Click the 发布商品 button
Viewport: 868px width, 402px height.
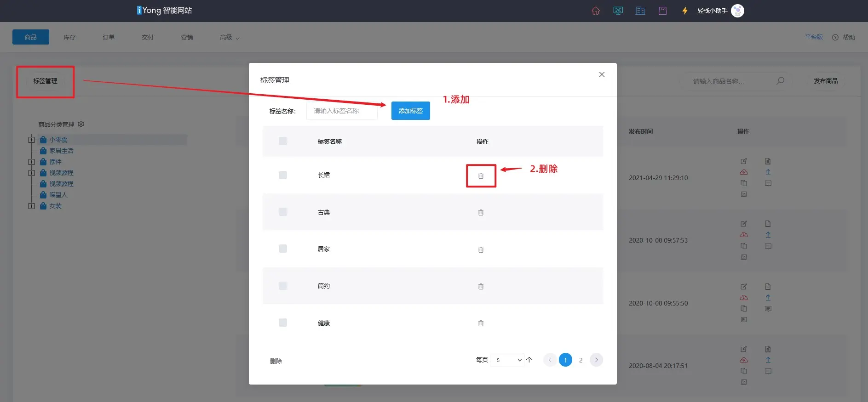point(825,81)
